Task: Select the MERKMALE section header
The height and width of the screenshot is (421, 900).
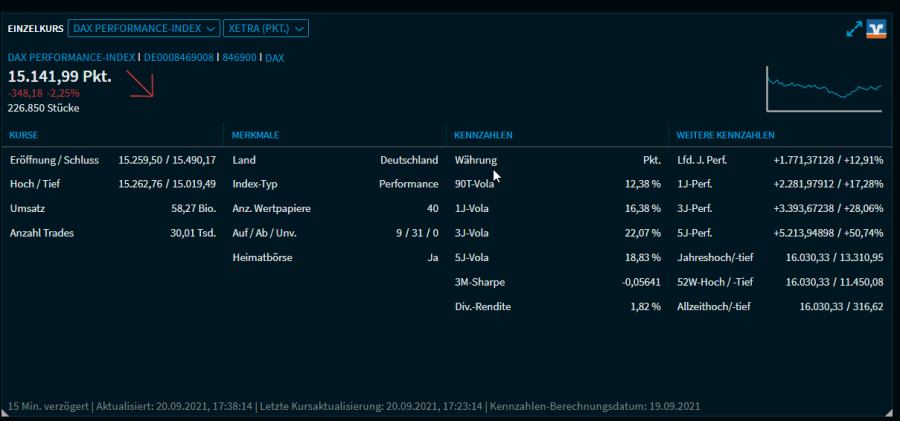Action: point(253,135)
